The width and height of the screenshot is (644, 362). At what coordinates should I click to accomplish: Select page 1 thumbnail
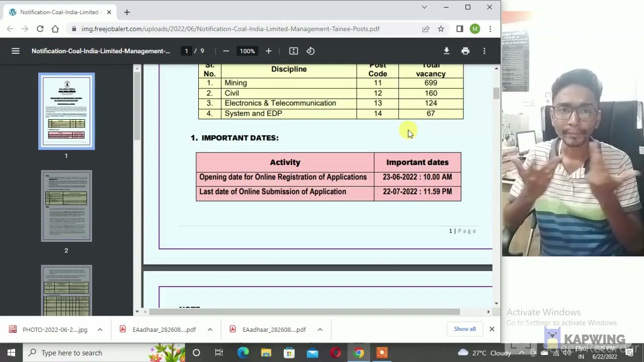[66, 111]
